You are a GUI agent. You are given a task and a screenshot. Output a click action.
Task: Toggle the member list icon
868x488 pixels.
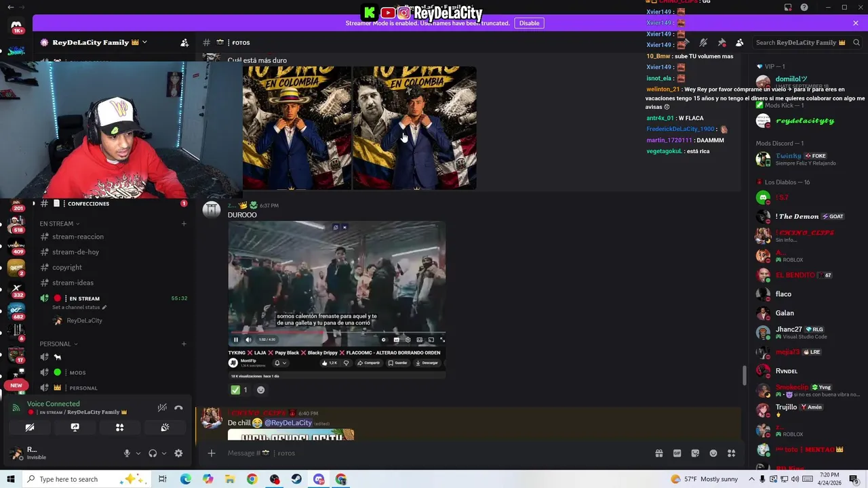[x=740, y=43]
